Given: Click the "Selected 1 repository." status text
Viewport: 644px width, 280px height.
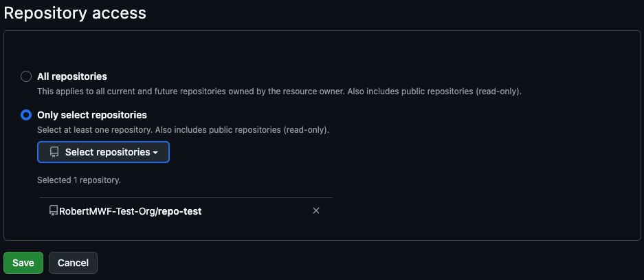Looking at the screenshot, I should (79, 180).
